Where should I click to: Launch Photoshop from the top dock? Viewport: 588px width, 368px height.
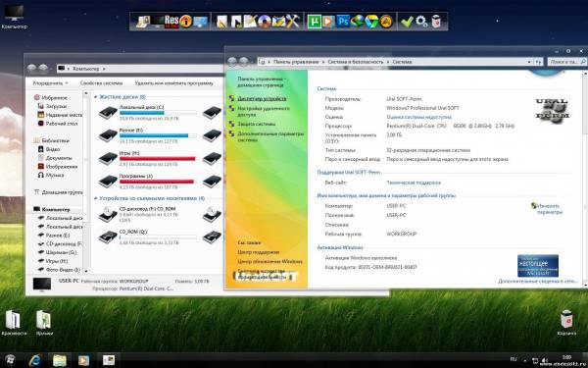(x=343, y=21)
